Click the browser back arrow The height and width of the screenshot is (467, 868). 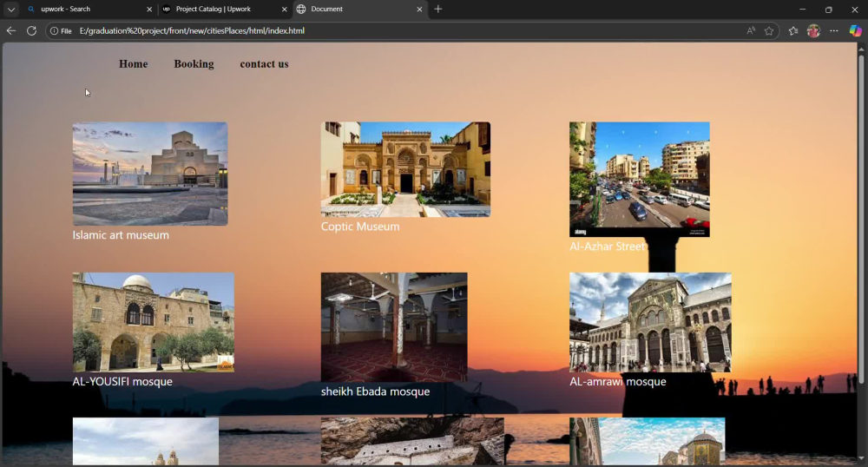tap(11, 31)
